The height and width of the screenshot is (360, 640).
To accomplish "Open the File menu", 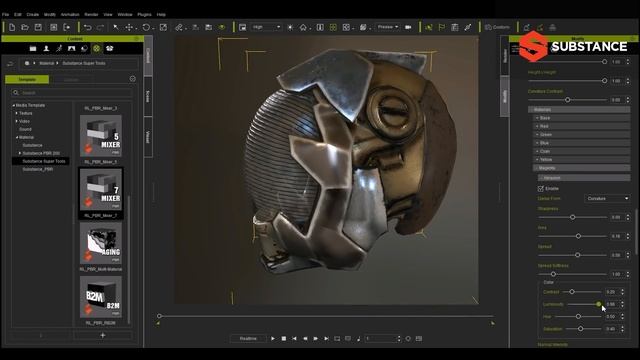I will [x=5, y=14].
